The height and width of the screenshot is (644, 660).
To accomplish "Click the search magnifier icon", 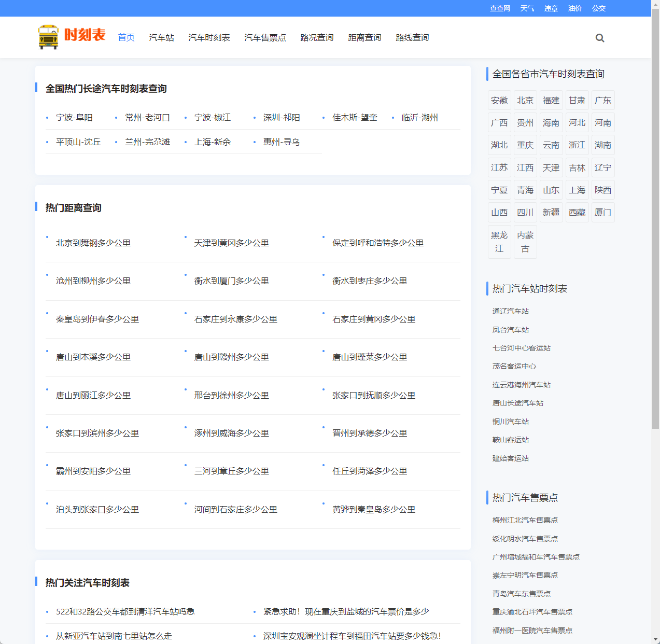I will (x=600, y=37).
